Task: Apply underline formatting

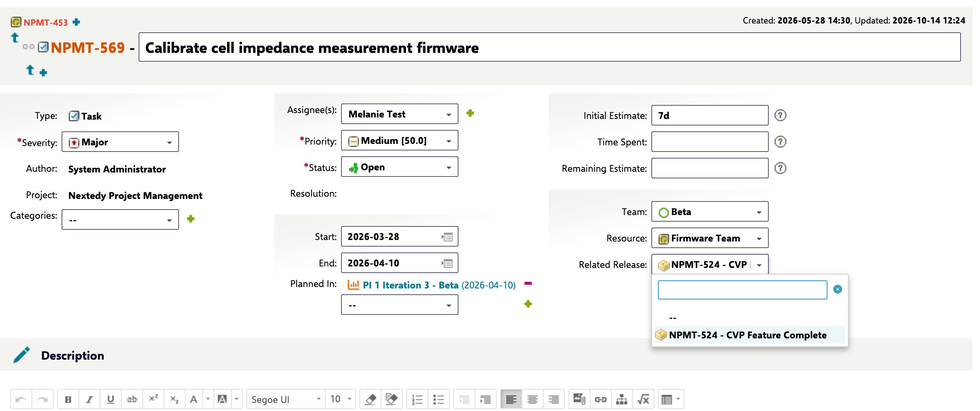Action: 111,399
